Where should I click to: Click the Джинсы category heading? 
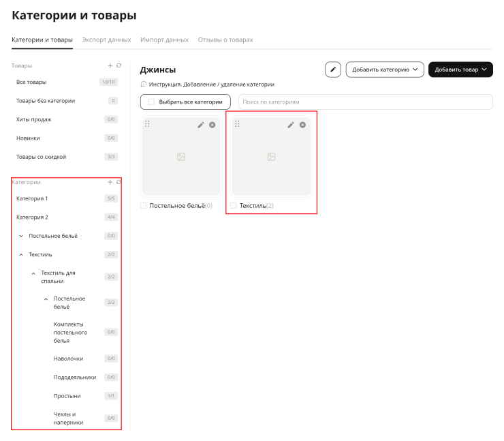click(x=158, y=70)
